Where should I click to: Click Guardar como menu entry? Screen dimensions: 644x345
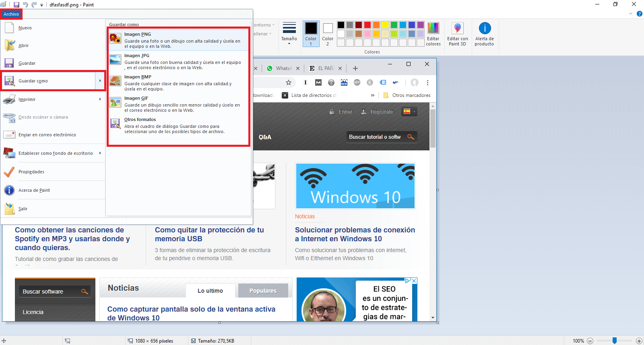pyautogui.click(x=48, y=81)
